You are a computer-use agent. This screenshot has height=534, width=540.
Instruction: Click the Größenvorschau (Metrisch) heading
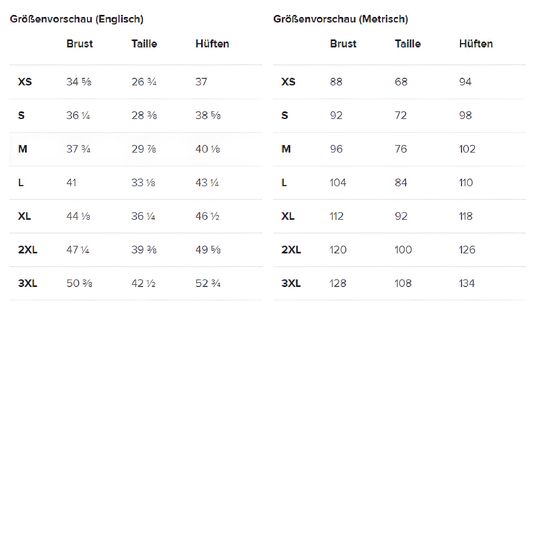341,19
